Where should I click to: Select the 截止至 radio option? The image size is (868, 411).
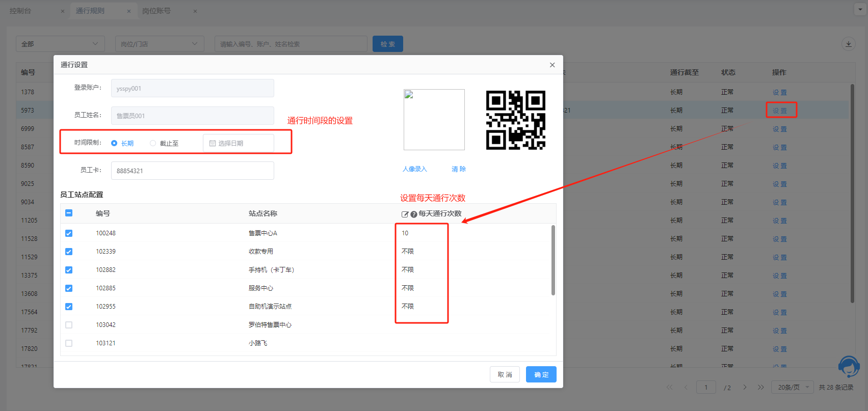pyautogui.click(x=153, y=144)
